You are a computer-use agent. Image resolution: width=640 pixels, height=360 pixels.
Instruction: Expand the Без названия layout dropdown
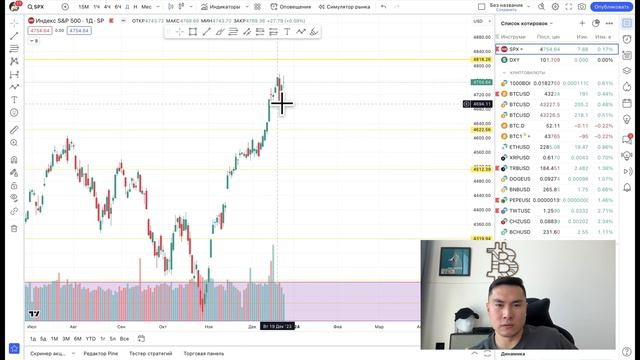coord(528,7)
